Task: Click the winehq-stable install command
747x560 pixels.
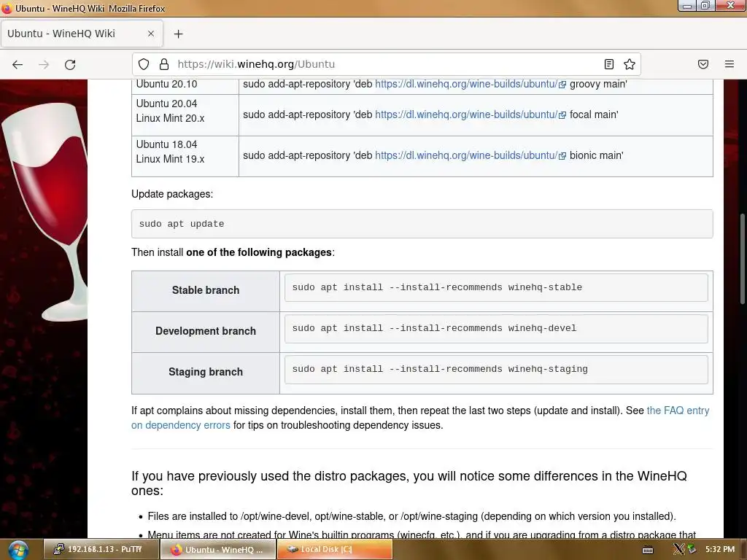Action: click(496, 287)
